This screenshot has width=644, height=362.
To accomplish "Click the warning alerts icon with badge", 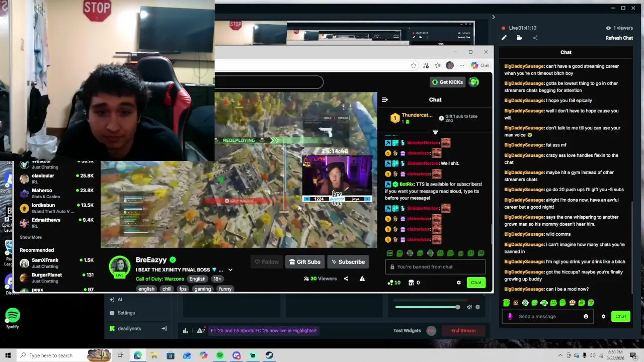I will click(201, 330).
